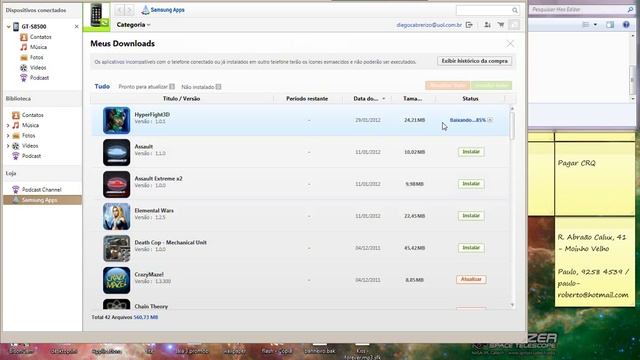Viewport: 640px width, 360px height.
Task: Select the Assault Extreme x2 thumbnail
Action: tap(116, 184)
